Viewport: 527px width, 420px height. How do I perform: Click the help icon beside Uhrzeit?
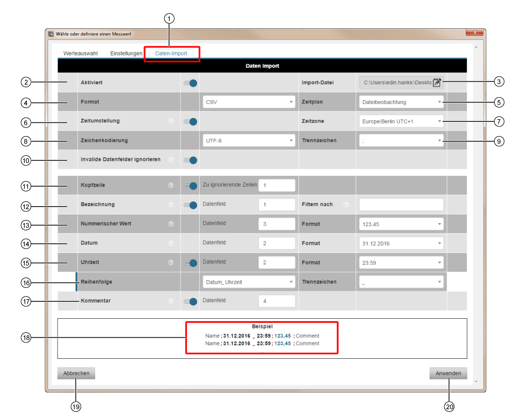[x=171, y=263]
